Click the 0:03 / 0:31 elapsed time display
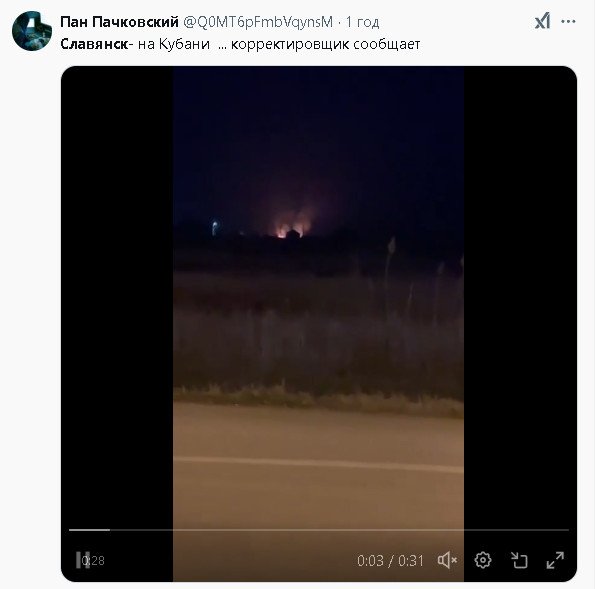Viewport: 598px width, 589px height. point(390,561)
